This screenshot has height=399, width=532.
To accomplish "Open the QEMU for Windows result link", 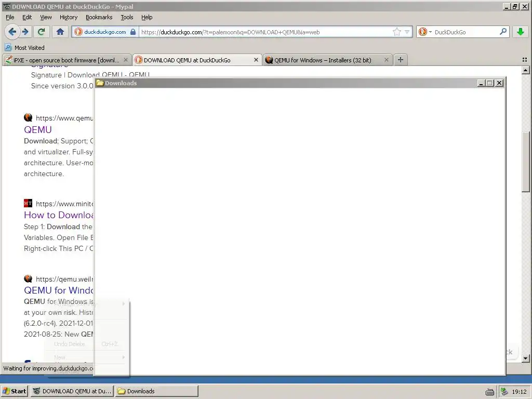I will pos(59,290).
